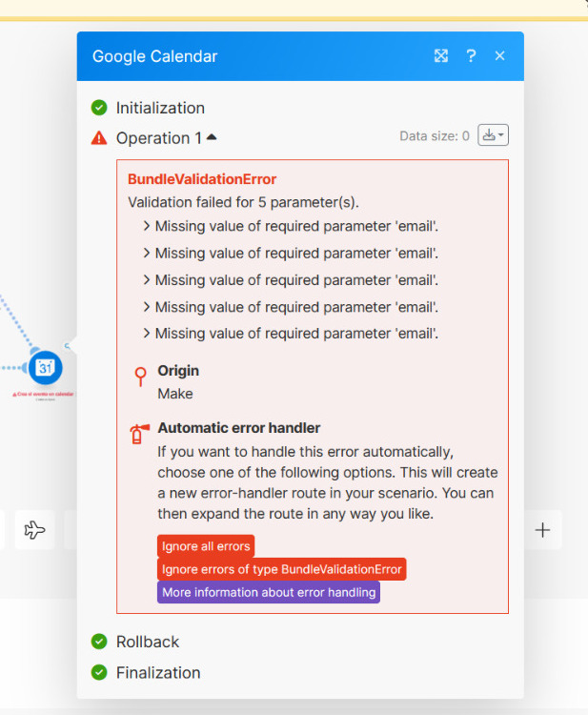Click Ignore errors of type BundleValidationError

pos(282,569)
